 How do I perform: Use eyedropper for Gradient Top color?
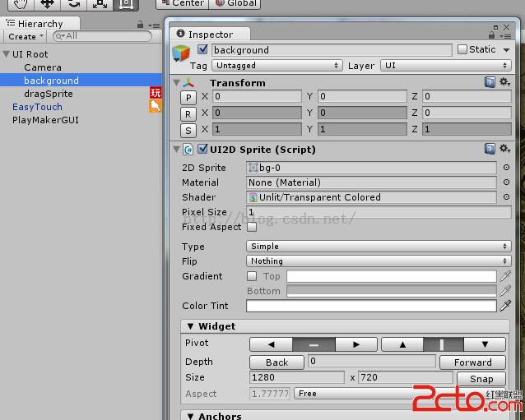[x=505, y=276]
